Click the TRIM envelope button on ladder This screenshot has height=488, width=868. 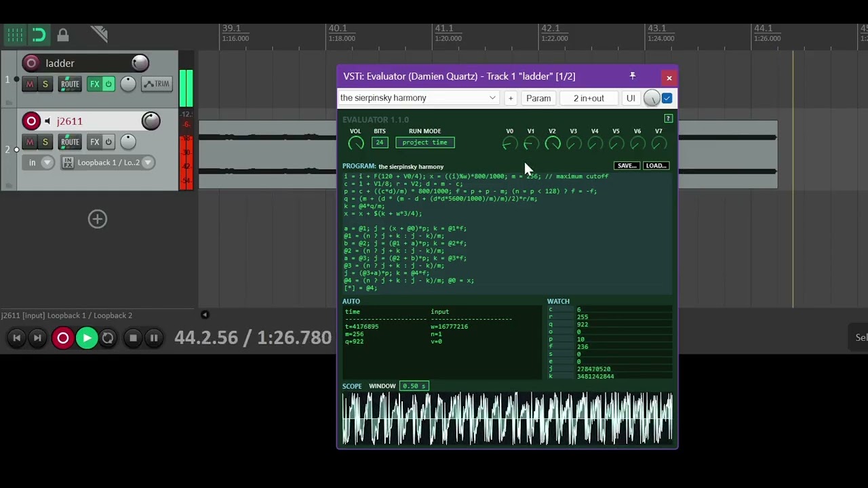(x=157, y=84)
